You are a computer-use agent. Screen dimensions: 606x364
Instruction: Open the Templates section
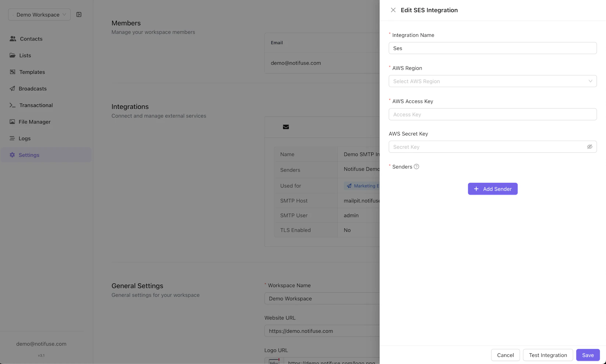tap(32, 72)
